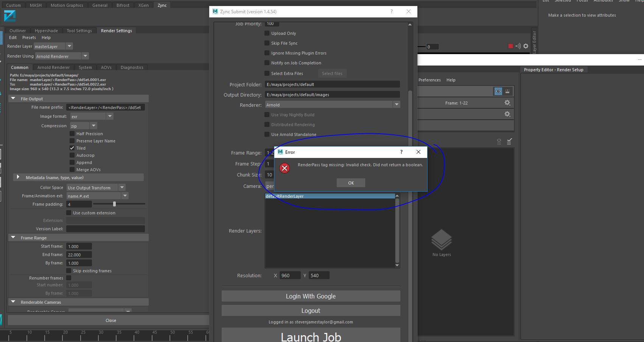Click the checklist icon in Render Setup
This screenshot has width=644, height=342.
click(x=509, y=141)
